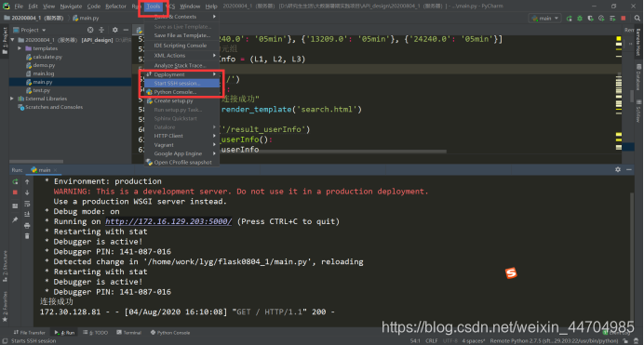The height and width of the screenshot is (345, 644).
Task: Click the collapse all icon in Project panel
Action: point(101,30)
